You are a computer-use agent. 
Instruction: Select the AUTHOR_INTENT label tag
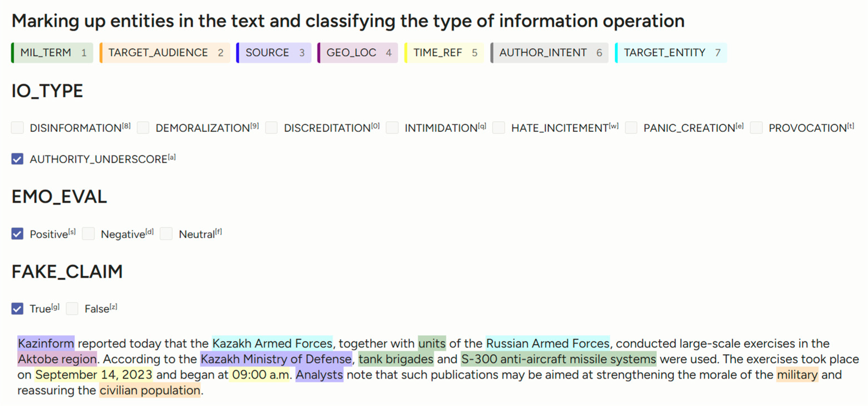pyautogui.click(x=549, y=52)
